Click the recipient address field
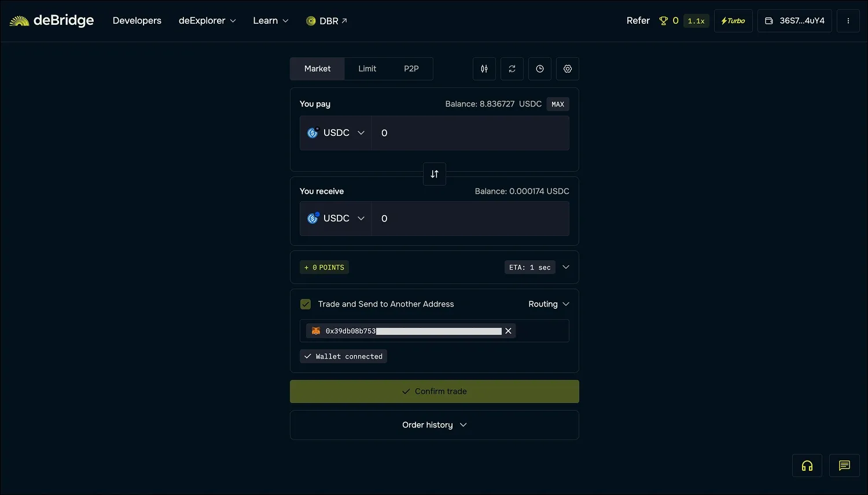Screen dimensions: 868x495 point(435,331)
